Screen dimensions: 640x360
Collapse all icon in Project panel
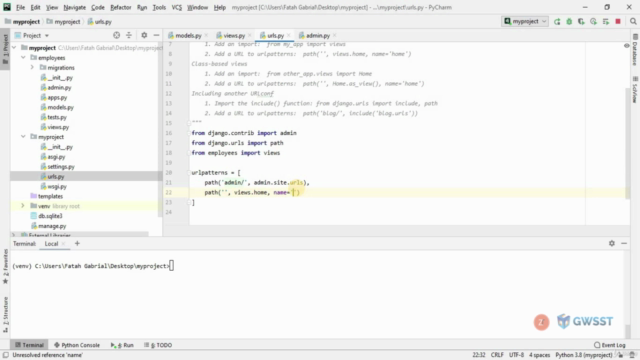pyautogui.click(x=129, y=36)
